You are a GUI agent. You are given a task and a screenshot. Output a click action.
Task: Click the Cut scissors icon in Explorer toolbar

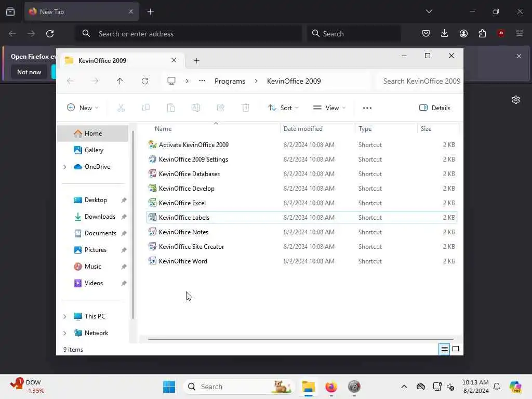point(121,108)
